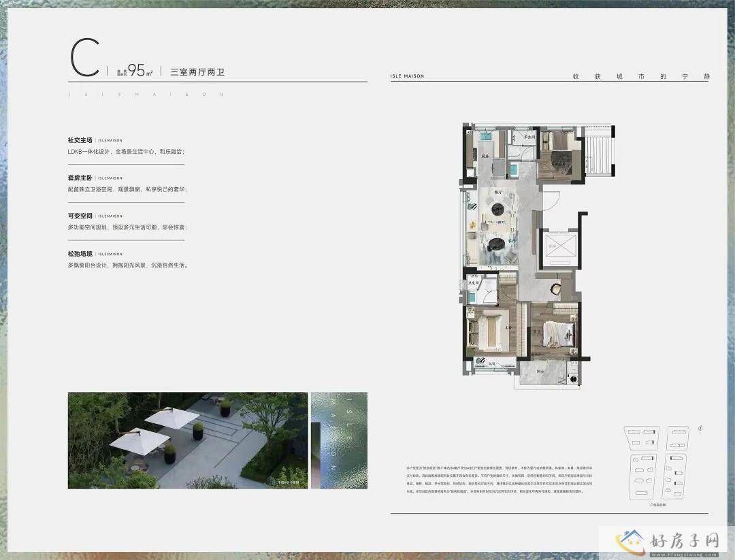This screenshot has width=735, height=560.
Task: Click the 套房主卧 feature heading
Action: pos(80,178)
